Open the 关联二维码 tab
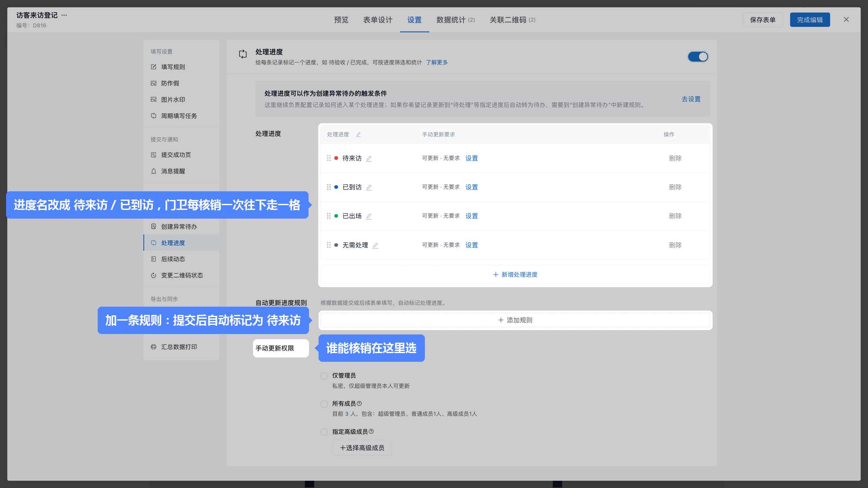The width and height of the screenshot is (868, 488). (x=513, y=20)
